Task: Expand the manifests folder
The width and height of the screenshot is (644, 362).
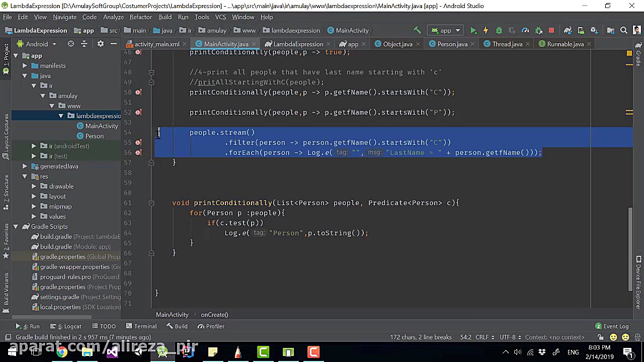Action: [x=25, y=65]
